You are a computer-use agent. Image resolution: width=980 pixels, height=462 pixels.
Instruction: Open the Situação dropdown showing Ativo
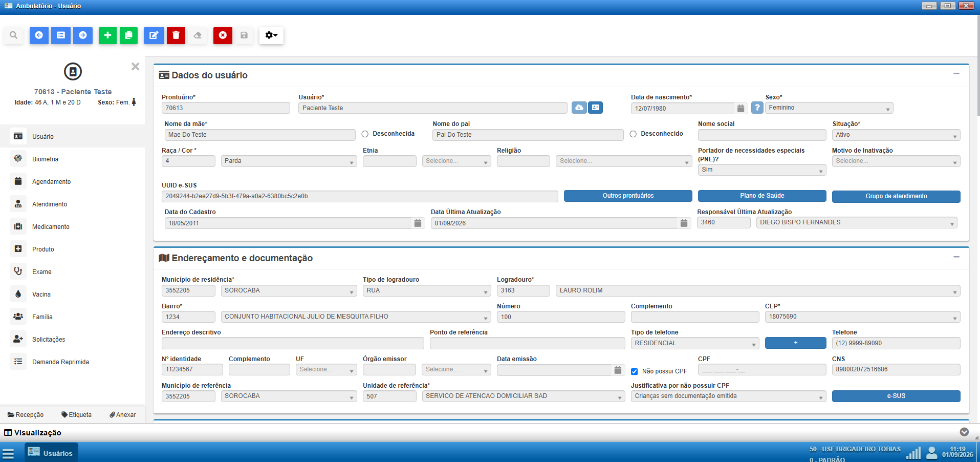896,135
